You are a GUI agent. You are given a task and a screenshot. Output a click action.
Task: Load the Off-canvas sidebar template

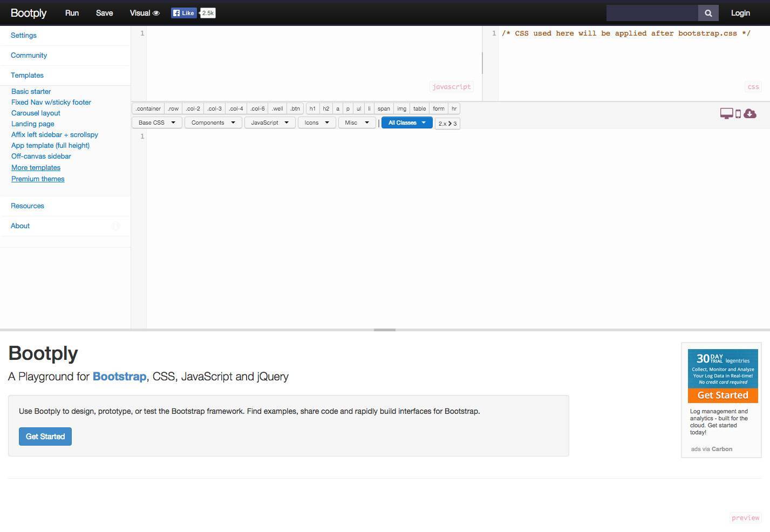[41, 156]
